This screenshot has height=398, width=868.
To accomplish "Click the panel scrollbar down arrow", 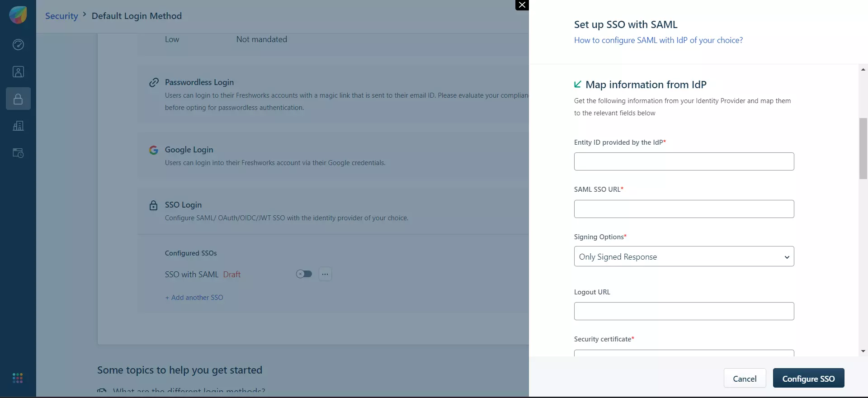I will [x=863, y=351].
